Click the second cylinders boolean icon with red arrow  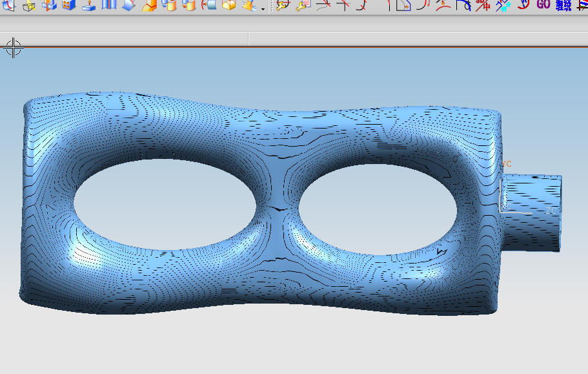click(x=188, y=5)
